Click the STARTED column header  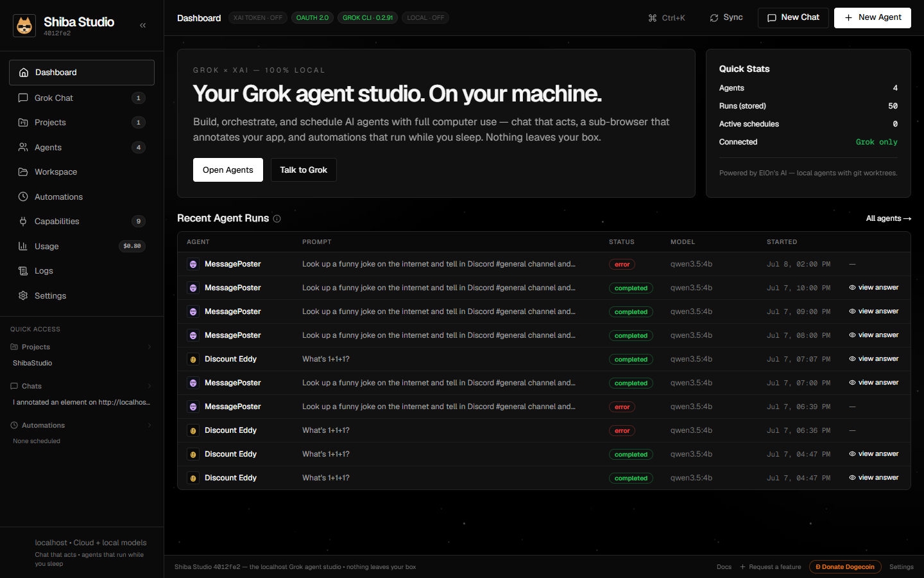782,242
